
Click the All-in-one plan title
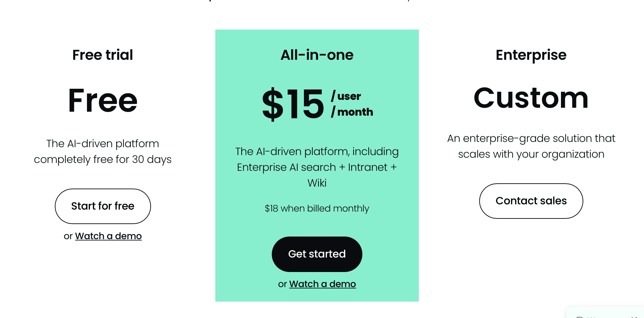[x=317, y=55]
